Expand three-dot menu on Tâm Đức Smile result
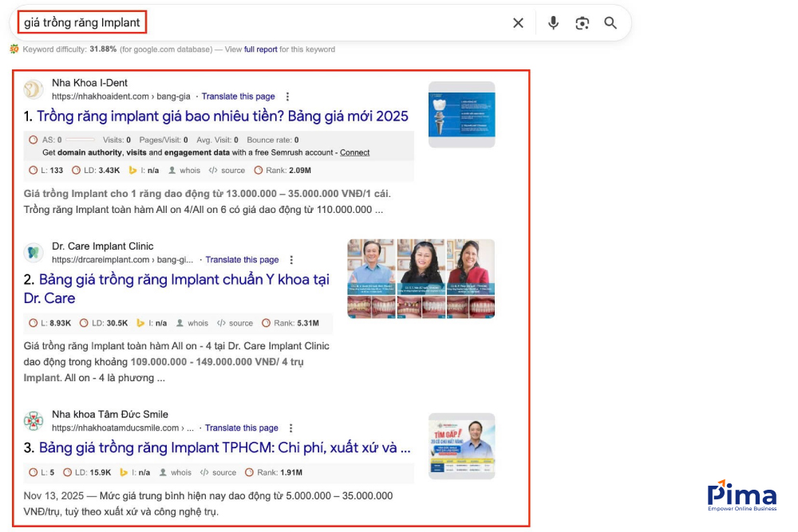 click(x=290, y=428)
